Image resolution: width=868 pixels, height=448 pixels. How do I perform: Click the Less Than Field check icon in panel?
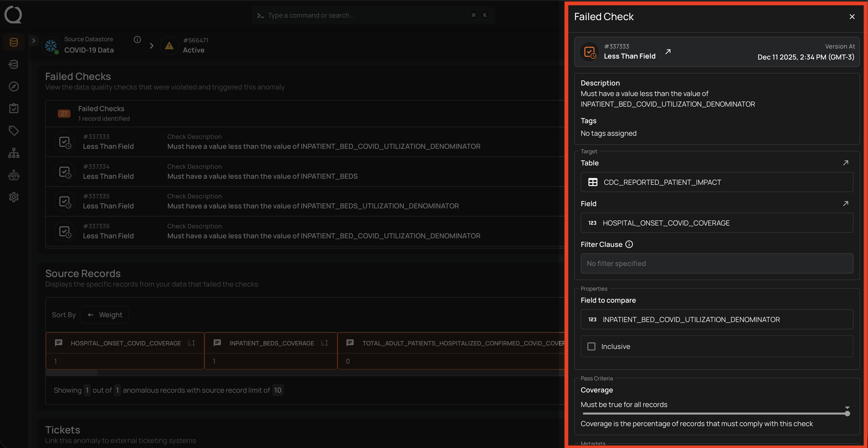click(x=590, y=52)
